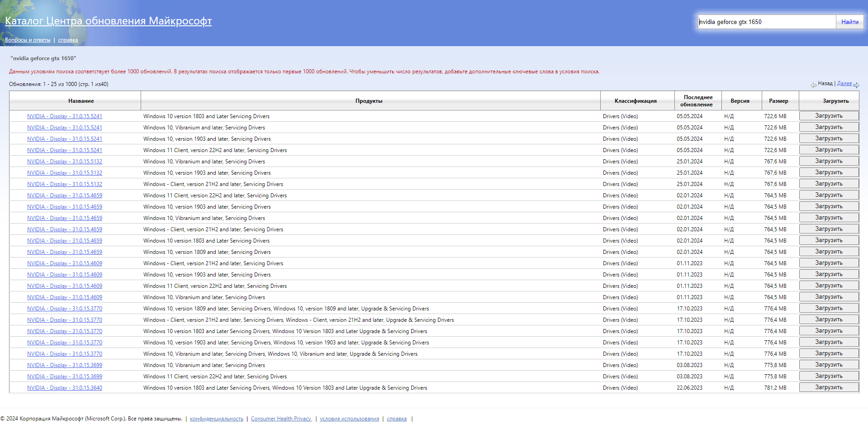Screen dimensions: 868x434
Task: Open NVIDIA Display 31.0.15.4659 for Windows 11 Client 22H2
Action: click(65, 196)
